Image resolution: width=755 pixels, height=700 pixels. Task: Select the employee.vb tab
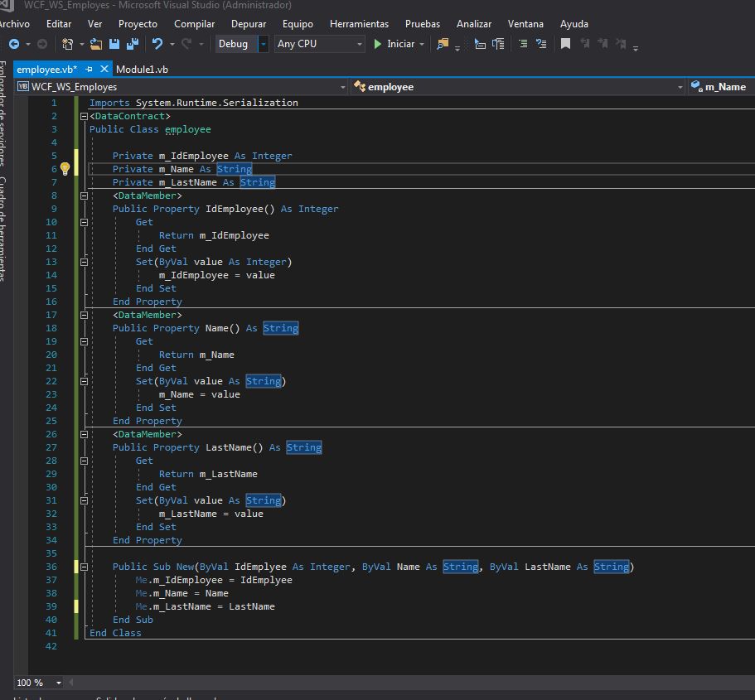(x=46, y=70)
